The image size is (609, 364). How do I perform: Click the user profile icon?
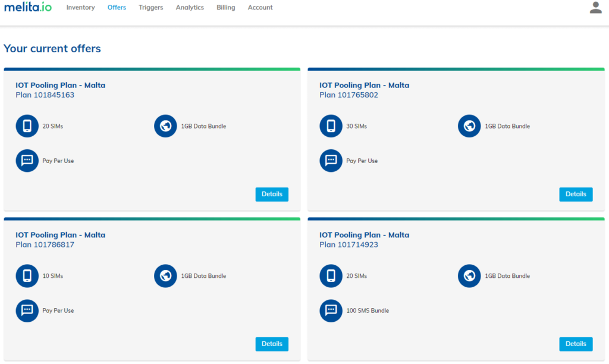[x=595, y=8]
